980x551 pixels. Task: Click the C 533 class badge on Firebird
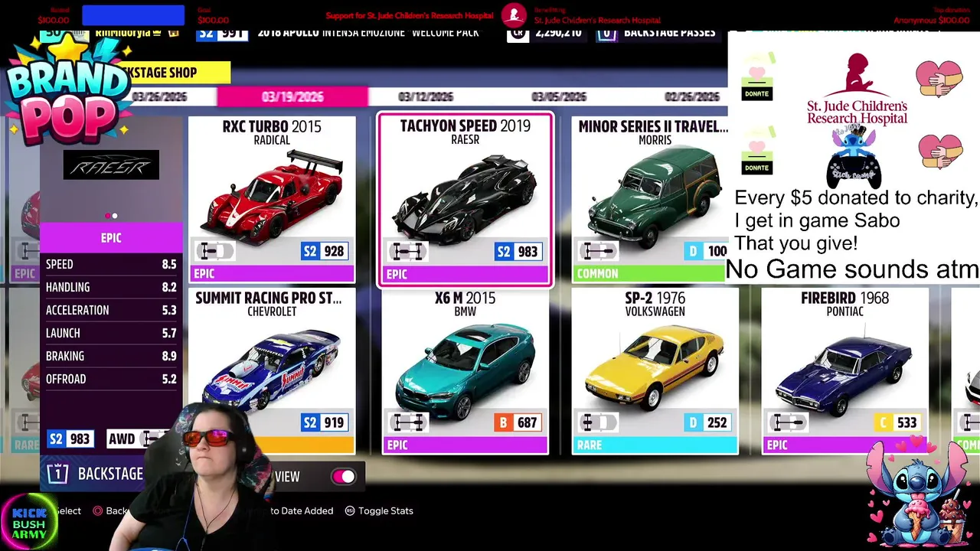pos(897,422)
